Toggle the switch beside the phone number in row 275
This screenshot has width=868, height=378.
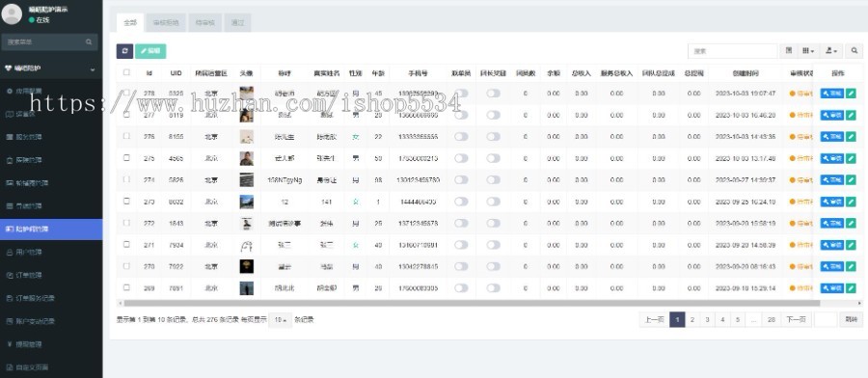click(x=461, y=158)
